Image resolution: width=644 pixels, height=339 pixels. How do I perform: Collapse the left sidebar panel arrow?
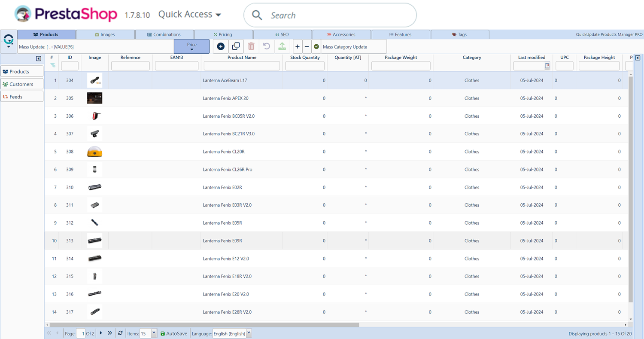[39, 58]
